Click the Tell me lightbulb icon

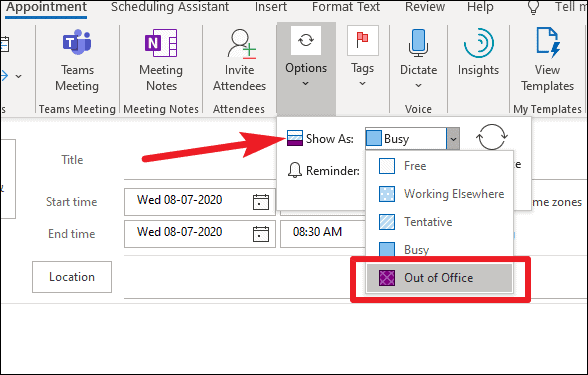533,8
